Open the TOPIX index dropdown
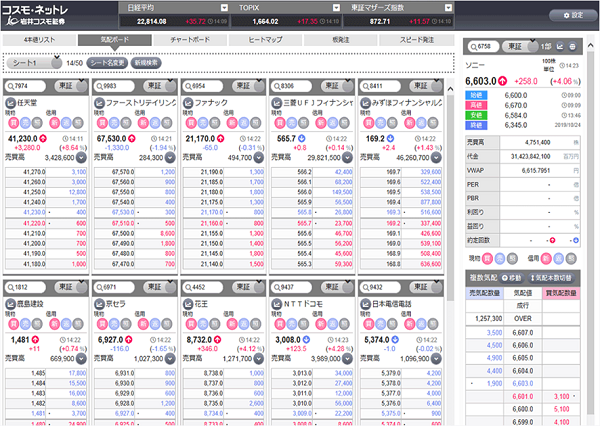This screenshot has height=426, width=600. (x=336, y=8)
